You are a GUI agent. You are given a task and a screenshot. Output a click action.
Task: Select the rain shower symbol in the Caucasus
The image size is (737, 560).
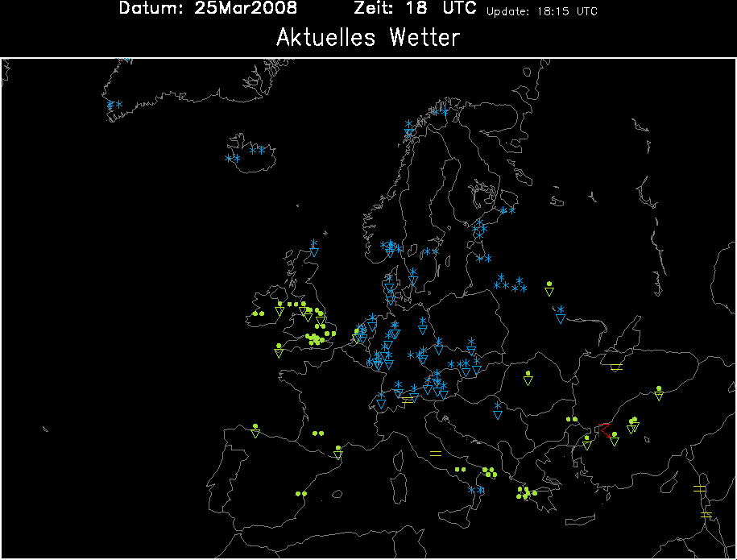coord(659,393)
